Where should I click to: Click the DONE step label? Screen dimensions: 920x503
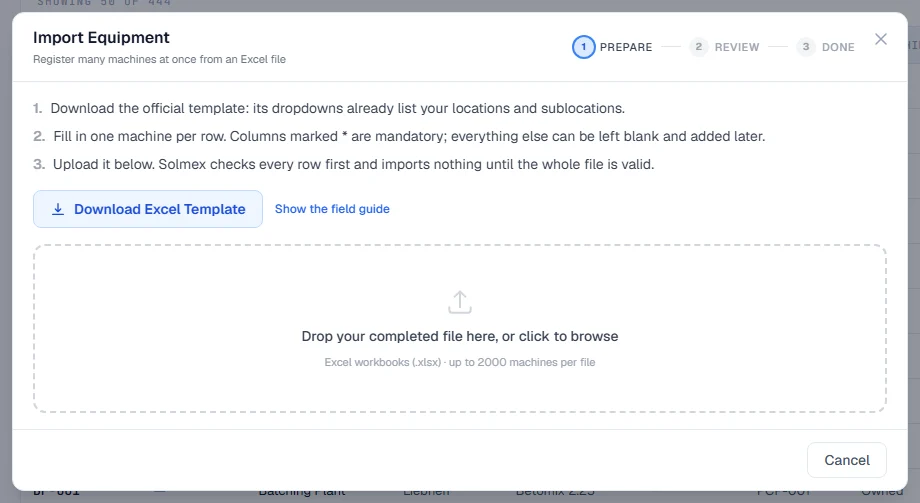pos(838,47)
